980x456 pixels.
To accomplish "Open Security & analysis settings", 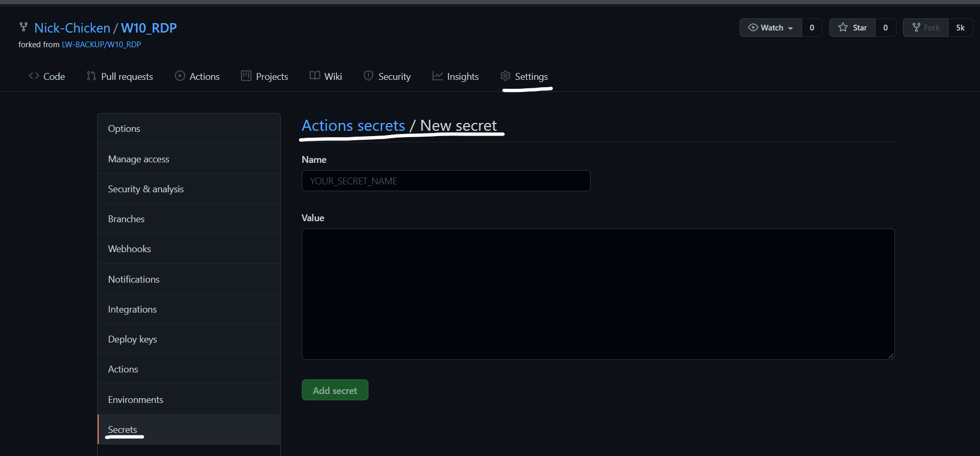I will pyautogui.click(x=189, y=189).
